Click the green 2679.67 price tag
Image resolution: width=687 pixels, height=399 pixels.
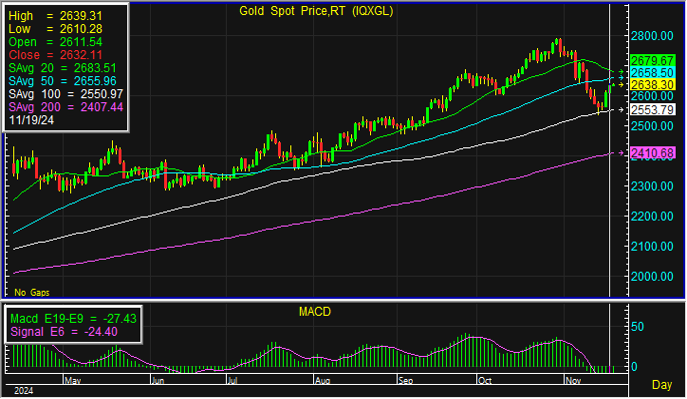652,60
